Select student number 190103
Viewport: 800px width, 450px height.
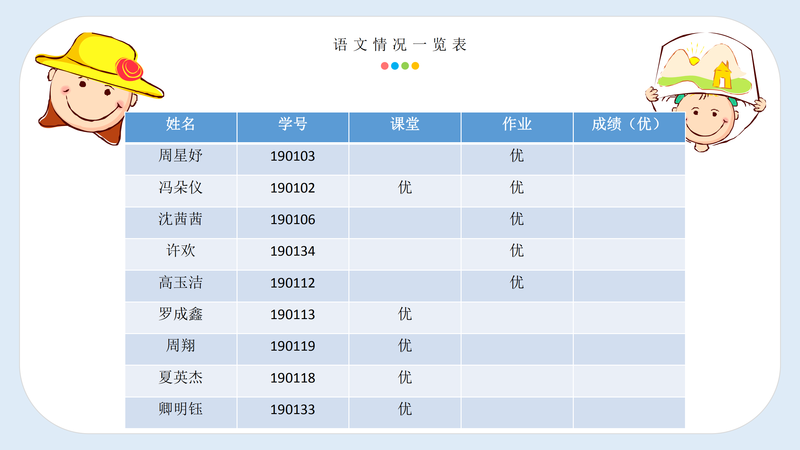coord(293,156)
